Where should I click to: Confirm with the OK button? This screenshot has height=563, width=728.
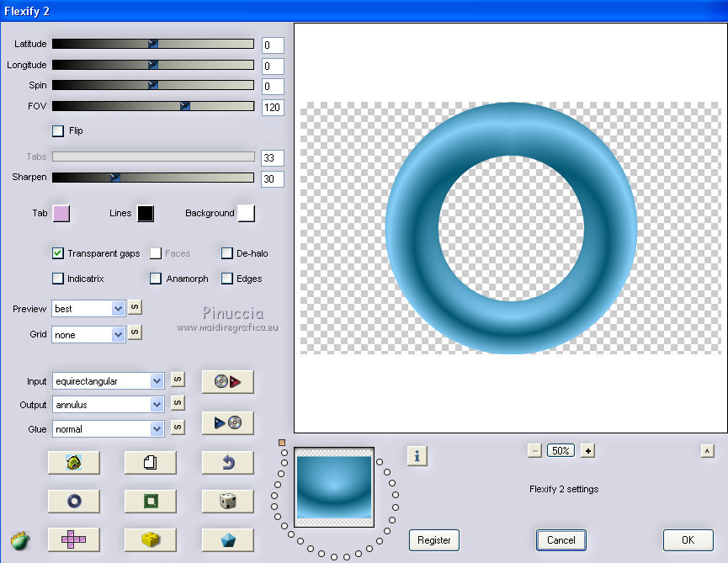(x=688, y=540)
